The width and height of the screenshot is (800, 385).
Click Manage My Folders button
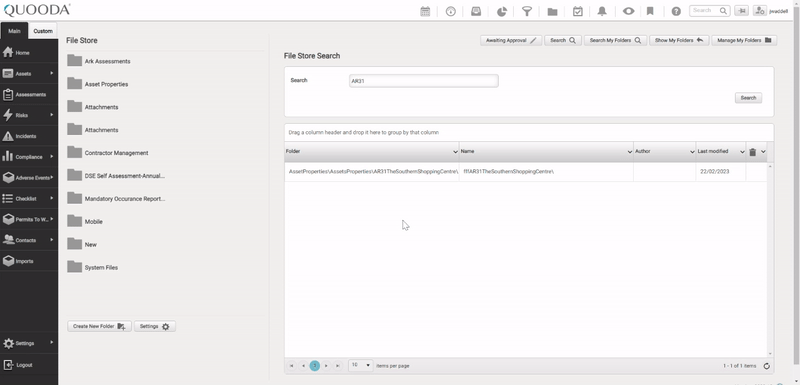(744, 40)
